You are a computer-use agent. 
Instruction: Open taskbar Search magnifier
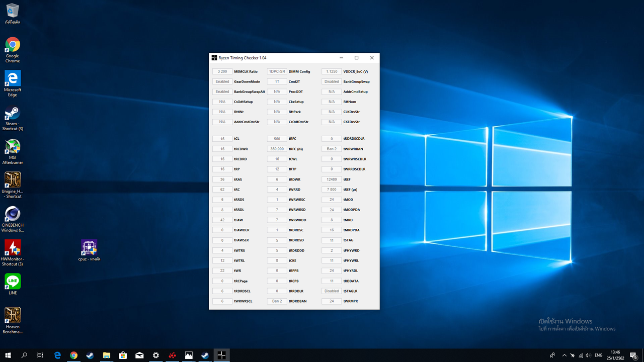pyautogui.click(x=24, y=355)
